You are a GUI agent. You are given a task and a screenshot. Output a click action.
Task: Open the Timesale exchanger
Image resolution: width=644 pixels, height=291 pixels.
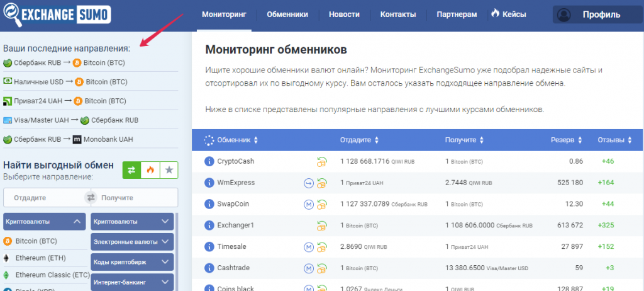click(233, 246)
